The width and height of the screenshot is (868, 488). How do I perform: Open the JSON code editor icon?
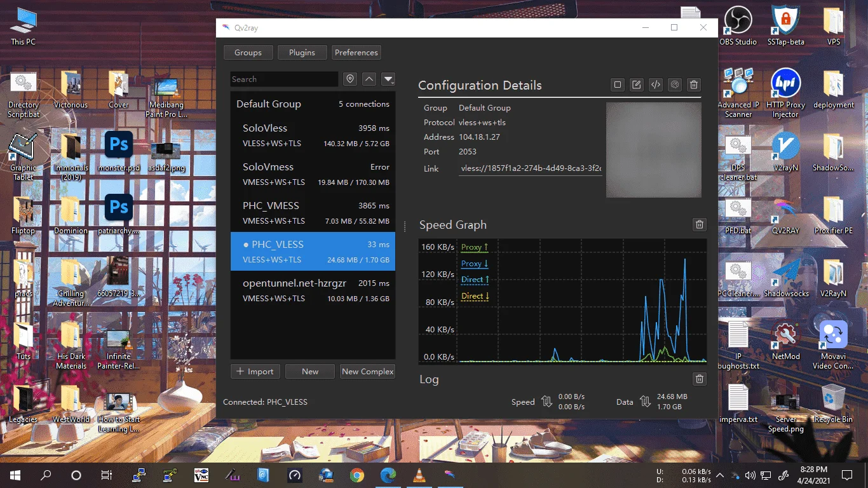coord(656,85)
